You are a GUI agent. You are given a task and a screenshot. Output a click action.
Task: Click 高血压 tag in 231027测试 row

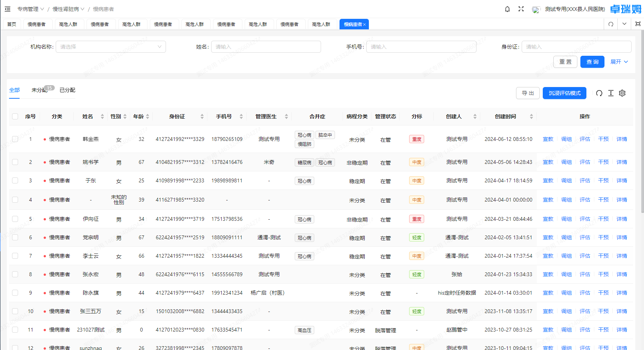[304, 330]
